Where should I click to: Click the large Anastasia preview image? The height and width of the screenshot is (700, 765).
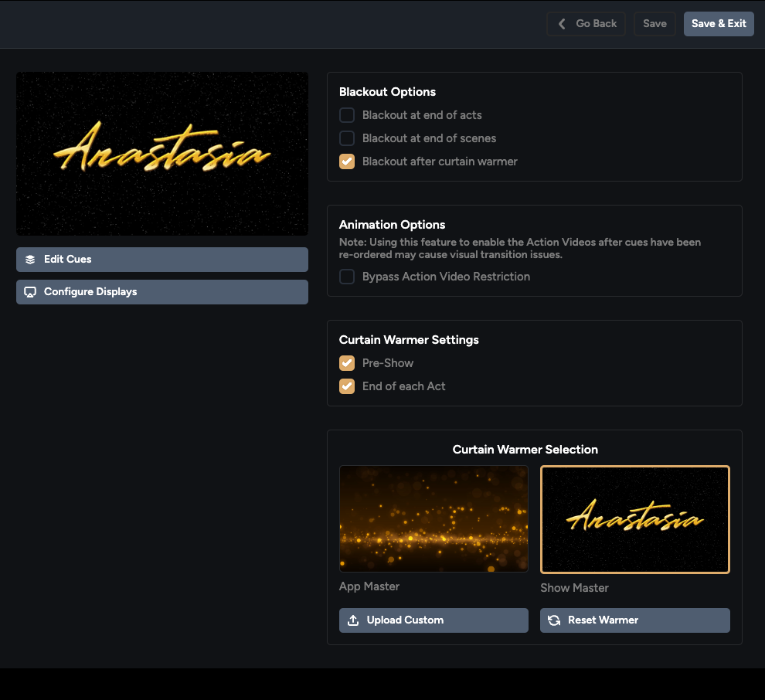(x=162, y=154)
